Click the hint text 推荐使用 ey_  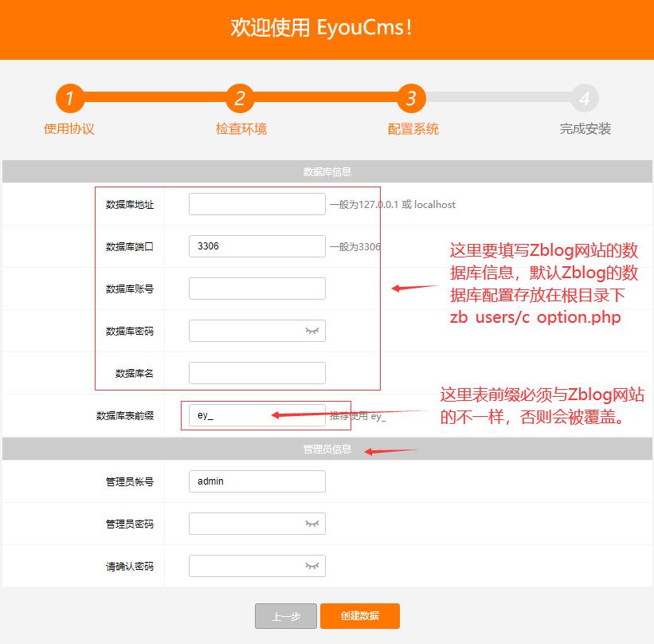tap(358, 416)
